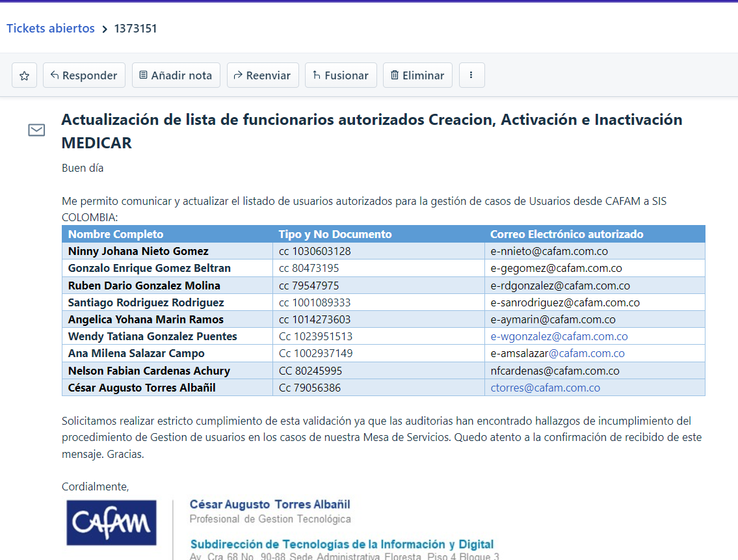The image size is (738, 560).
Task: Click the email e-aymarin@cafam.com.co
Action: tap(553, 319)
